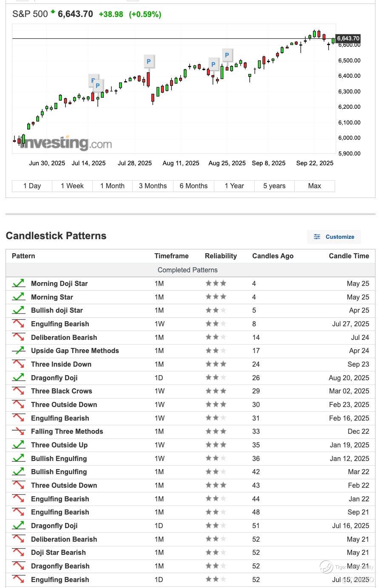Click the 6,643.70 current price label on chart
381x588 pixels.
[348, 38]
